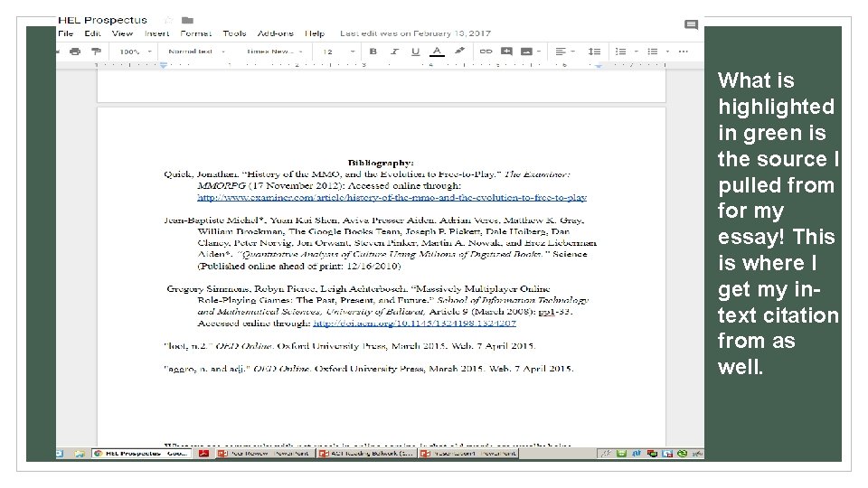Click the 'loot, n.2.' OED citation
Screen dimensions: 868x488
point(349,346)
